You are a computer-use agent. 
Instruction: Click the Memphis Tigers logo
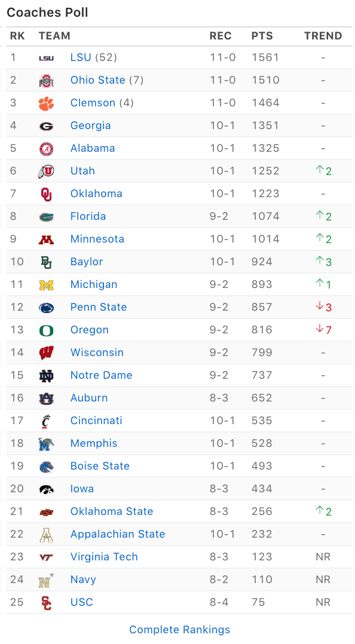click(47, 444)
